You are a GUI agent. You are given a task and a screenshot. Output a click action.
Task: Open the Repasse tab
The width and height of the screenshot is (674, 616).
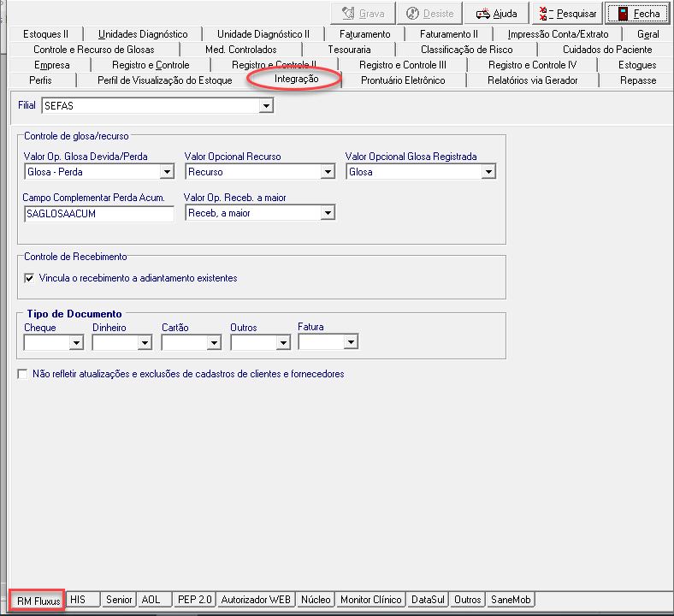coord(638,80)
